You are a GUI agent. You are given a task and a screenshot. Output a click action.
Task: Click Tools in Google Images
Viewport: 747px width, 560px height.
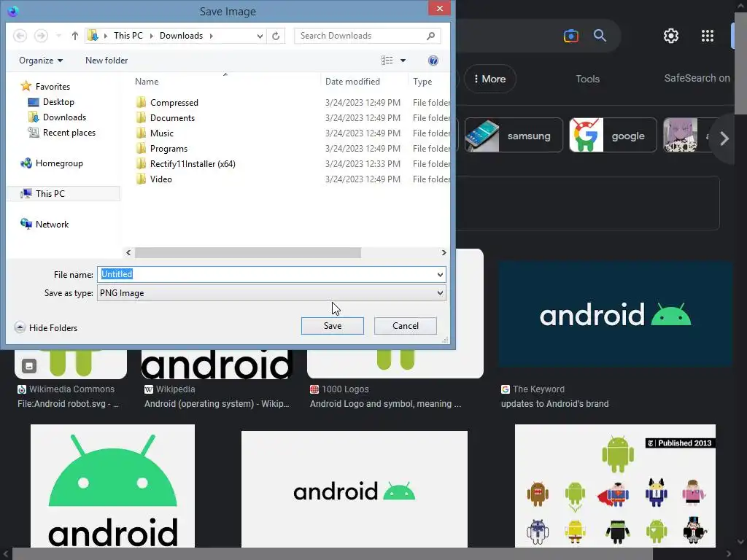point(587,79)
